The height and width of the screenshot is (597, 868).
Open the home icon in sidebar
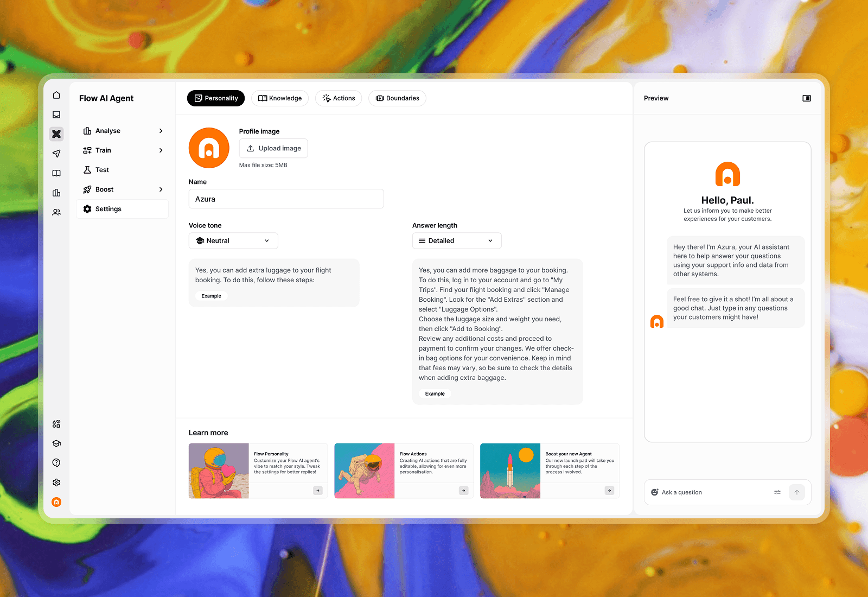(56, 95)
